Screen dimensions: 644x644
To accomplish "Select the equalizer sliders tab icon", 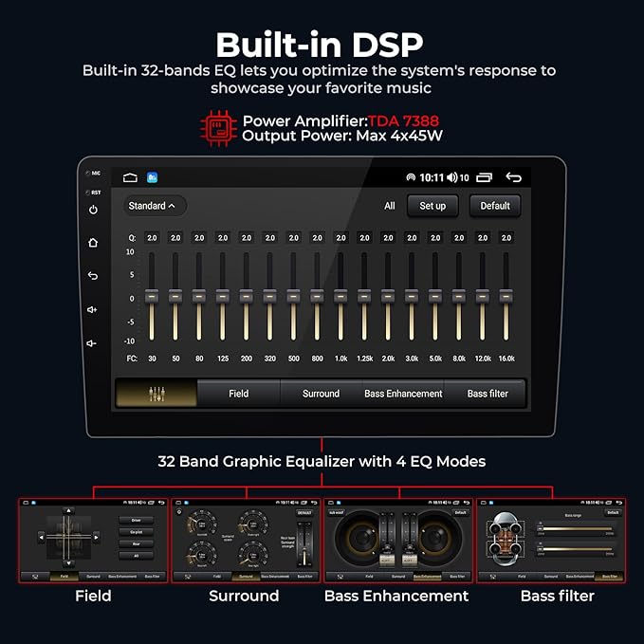I will [156, 394].
